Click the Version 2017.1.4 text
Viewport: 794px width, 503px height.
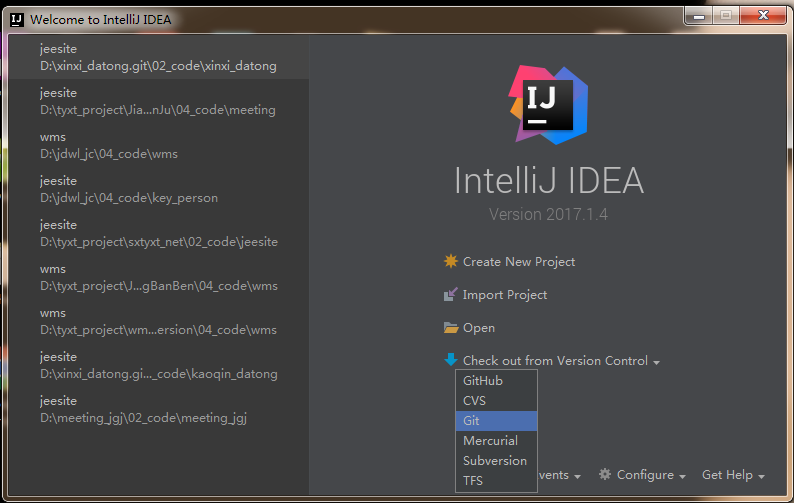pos(548,214)
